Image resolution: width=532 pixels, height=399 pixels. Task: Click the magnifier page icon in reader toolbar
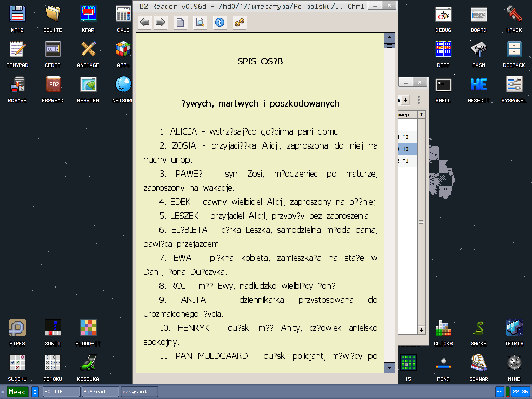coord(200,22)
